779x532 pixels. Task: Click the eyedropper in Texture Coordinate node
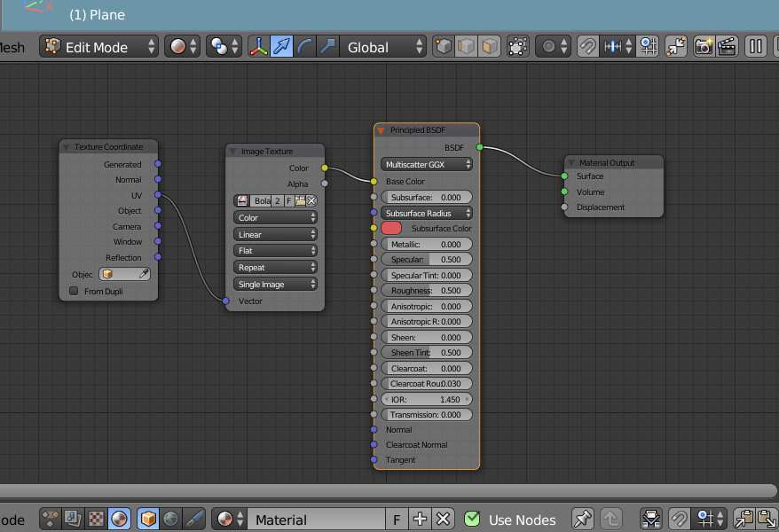144,274
